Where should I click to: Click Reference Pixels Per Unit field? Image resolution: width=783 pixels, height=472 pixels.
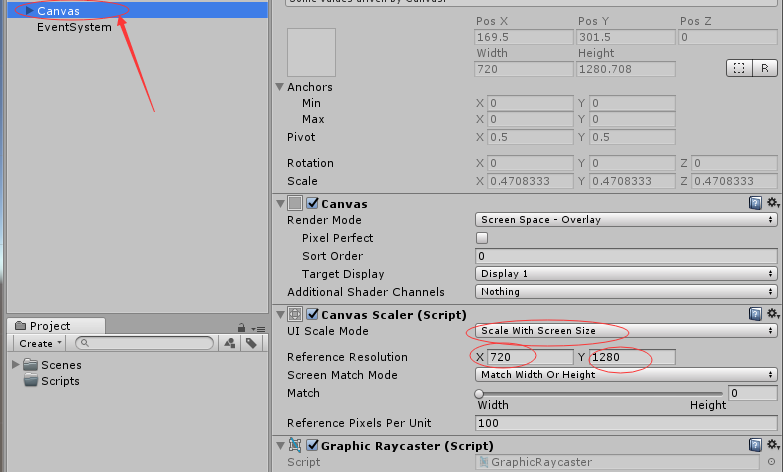626,423
